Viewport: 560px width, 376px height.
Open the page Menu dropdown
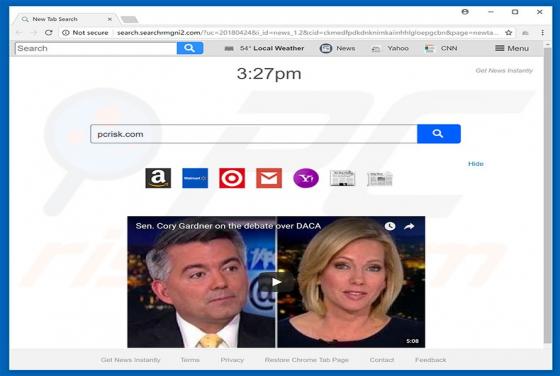pyautogui.click(x=512, y=48)
